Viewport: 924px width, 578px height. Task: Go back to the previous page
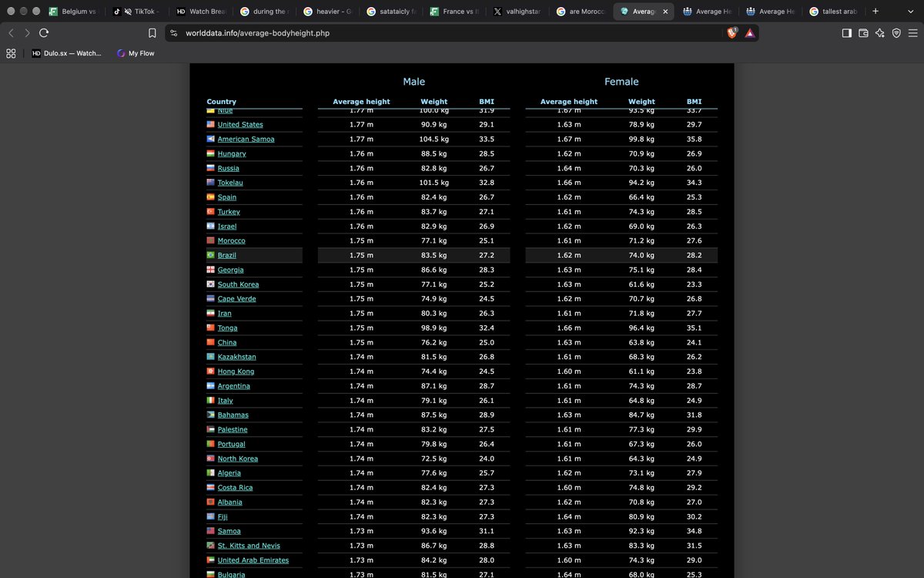[x=11, y=33]
